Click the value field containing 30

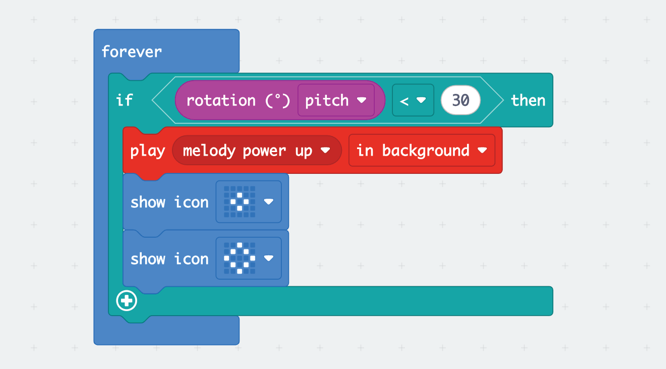coord(461,100)
